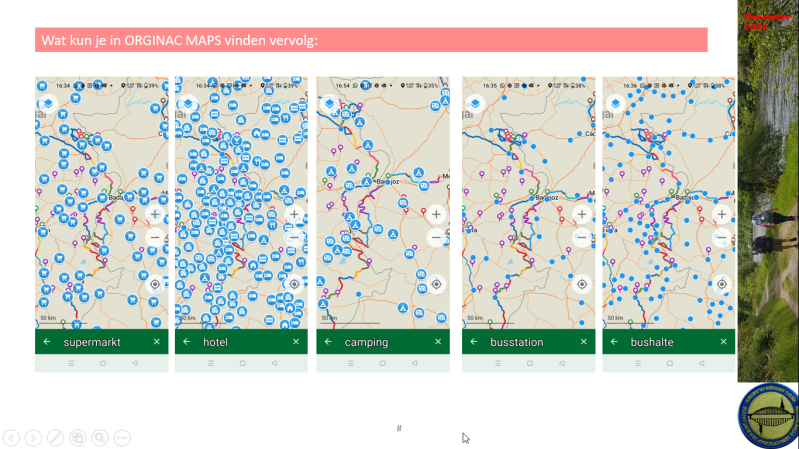Zoom in on the camping map

click(x=436, y=214)
